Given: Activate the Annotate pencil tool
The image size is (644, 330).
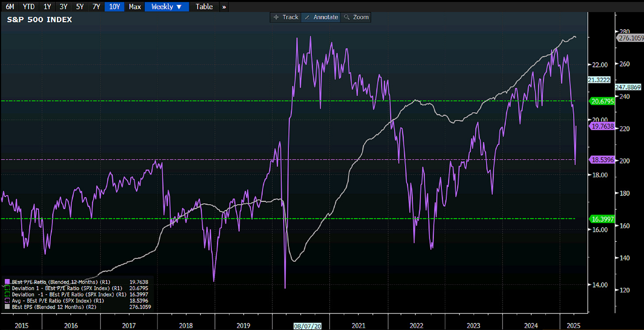Looking at the screenshot, I should (322, 17).
